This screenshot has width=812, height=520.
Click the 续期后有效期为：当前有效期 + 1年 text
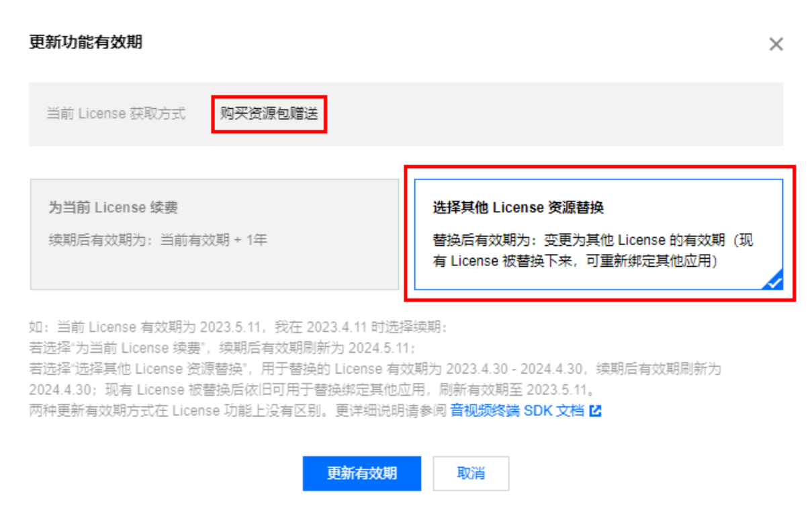click(158, 239)
